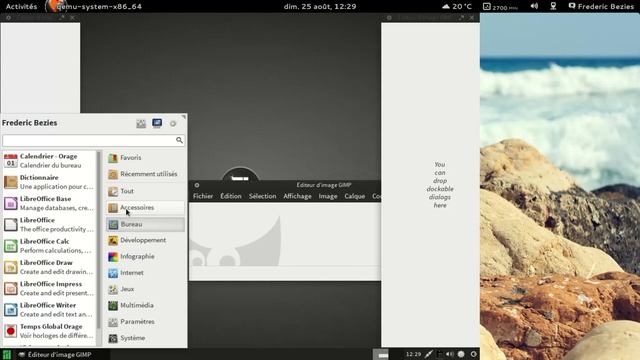Screen dimensions: 640x360
Task: Select the Paramètres category
Action: [145, 322]
